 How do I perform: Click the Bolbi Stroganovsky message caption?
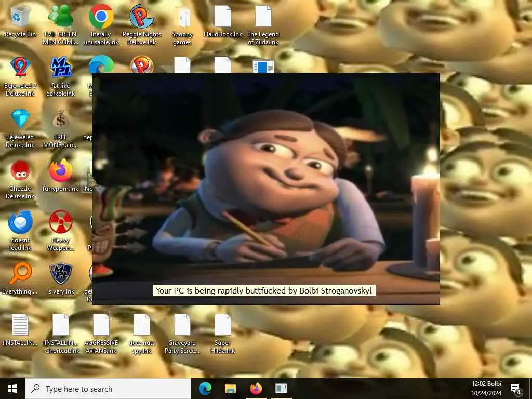264,291
